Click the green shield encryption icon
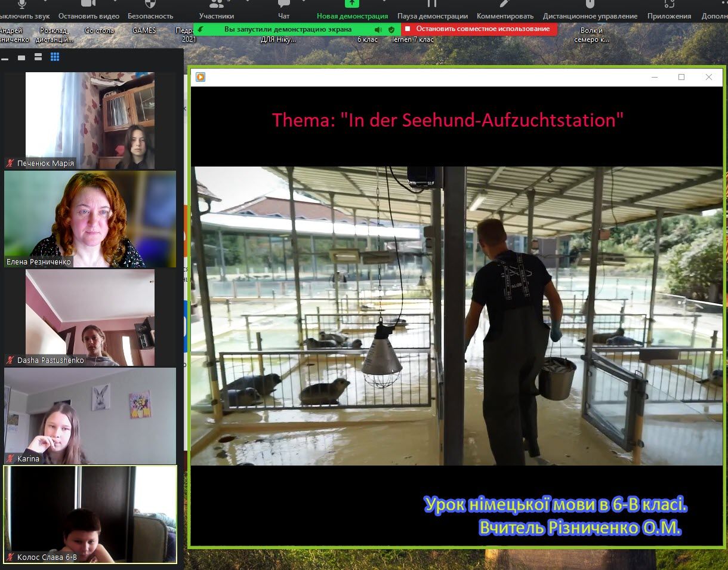 [391, 29]
